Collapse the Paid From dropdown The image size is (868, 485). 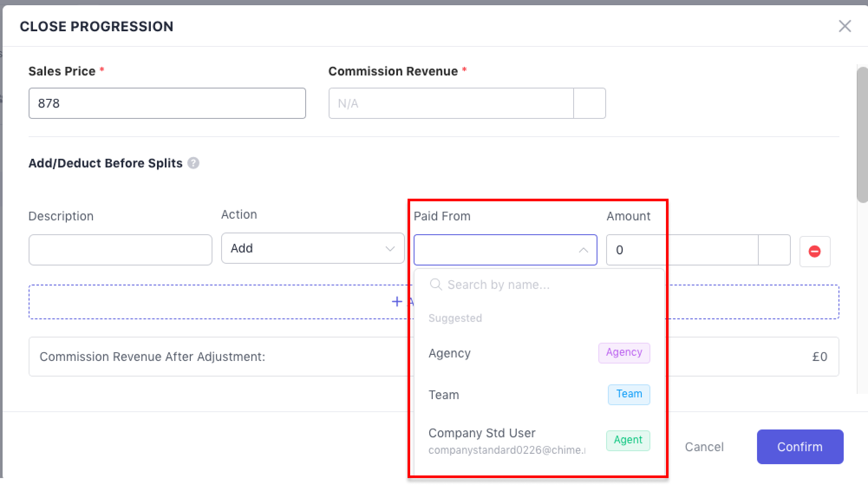coord(584,250)
